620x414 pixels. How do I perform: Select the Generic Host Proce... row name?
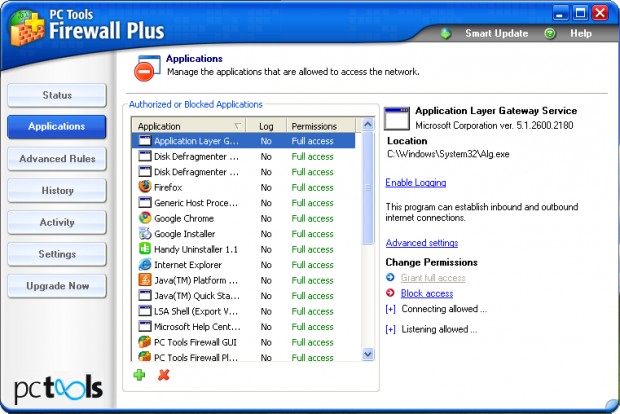click(x=196, y=203)
